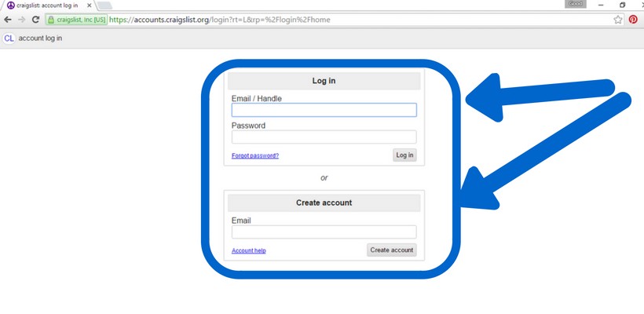This screenshot has height=314, width=644.
Task: Click the account log in breadcrumb text
Action: click(40, 38)
